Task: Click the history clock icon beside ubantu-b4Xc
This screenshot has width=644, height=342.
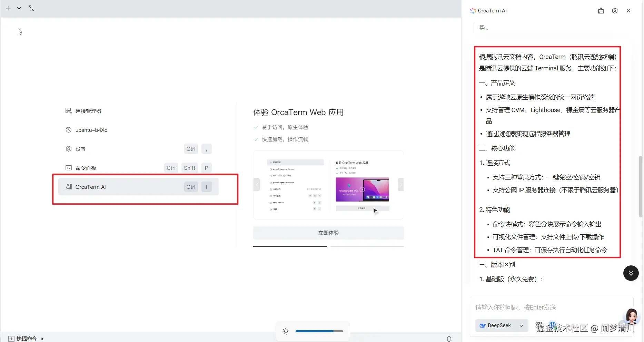Action: (69, 130)
